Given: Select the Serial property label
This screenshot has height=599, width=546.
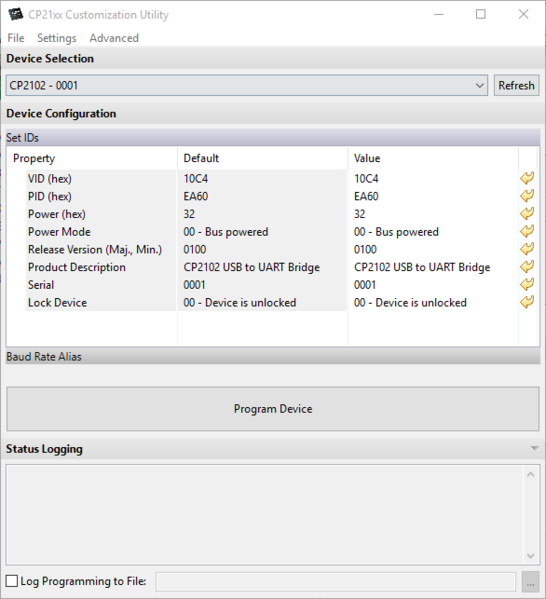Looking at the screenshot, I should point(41,285).
